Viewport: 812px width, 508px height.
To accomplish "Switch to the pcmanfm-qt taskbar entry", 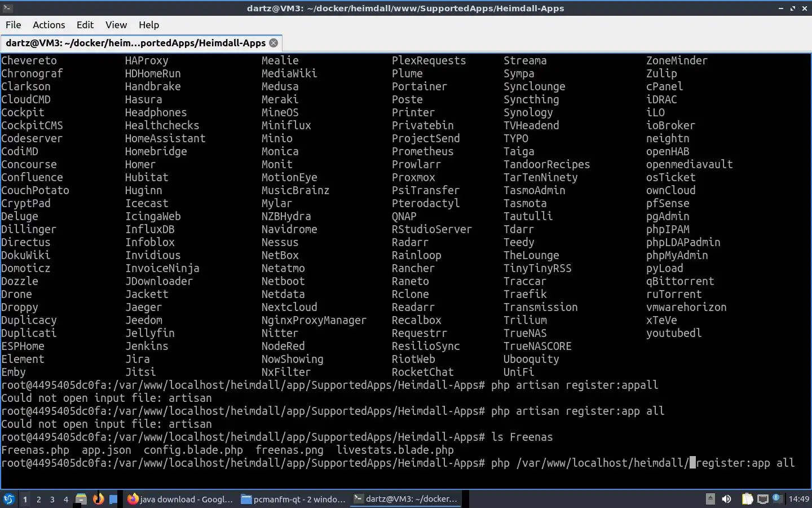I will [x=293, y=499].
